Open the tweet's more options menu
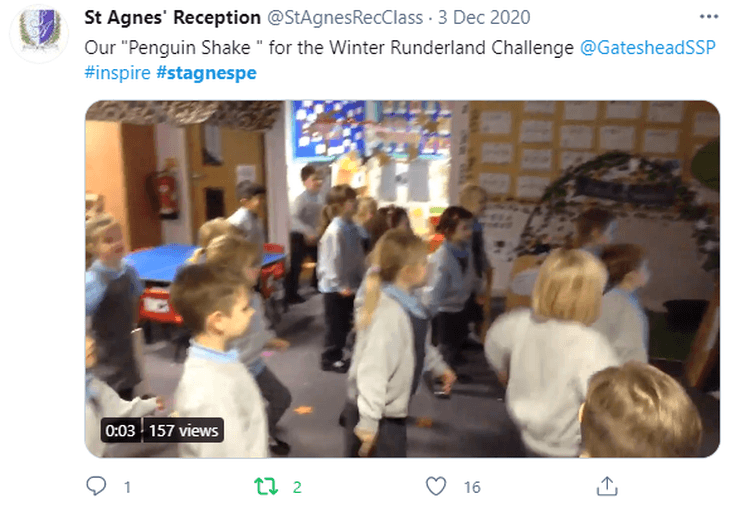 coord(708,17)
